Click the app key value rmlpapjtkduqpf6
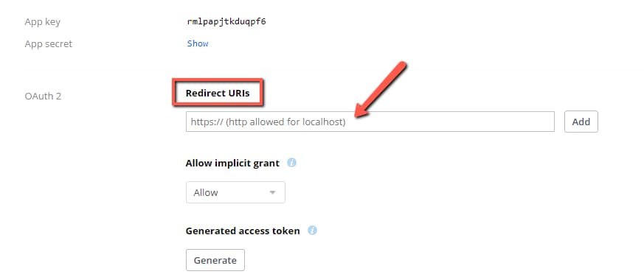644x277 pixels. [226, 22]
